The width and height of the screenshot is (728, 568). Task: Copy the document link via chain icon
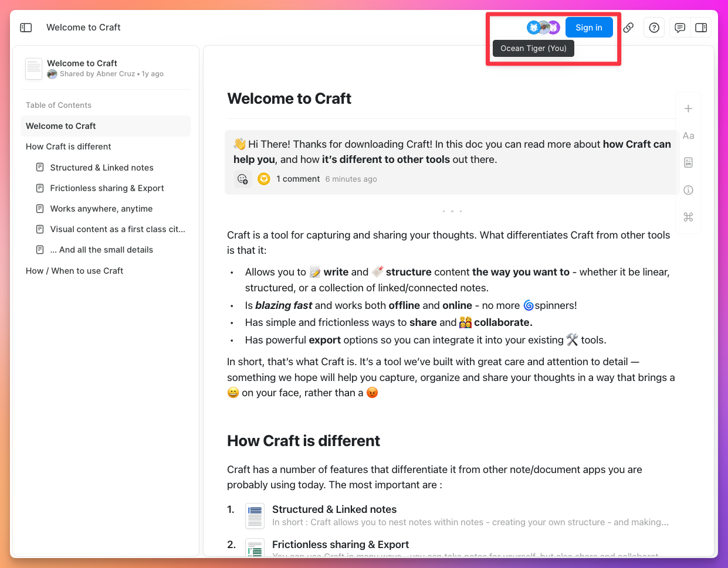coord(628,27)
